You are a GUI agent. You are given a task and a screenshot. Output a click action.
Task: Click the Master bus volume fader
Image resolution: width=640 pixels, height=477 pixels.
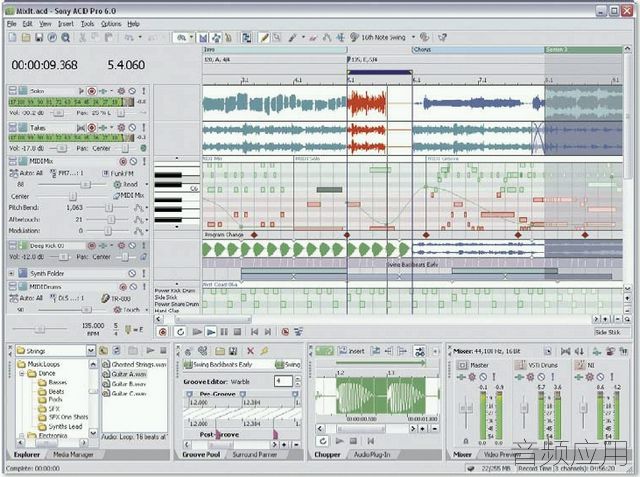tap(466, 408)
